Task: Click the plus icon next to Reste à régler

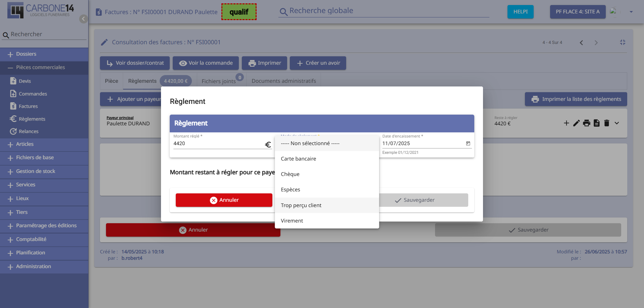Action: 566,123
